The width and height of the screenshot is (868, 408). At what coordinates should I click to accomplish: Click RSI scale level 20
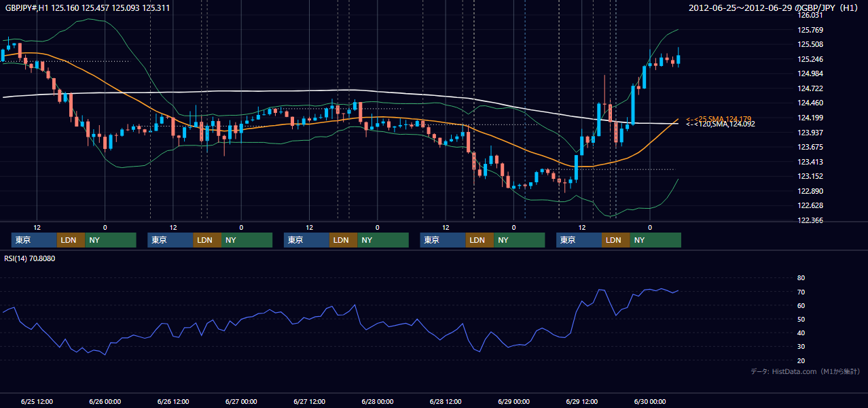pyautogui.click(x=801, y=360)
